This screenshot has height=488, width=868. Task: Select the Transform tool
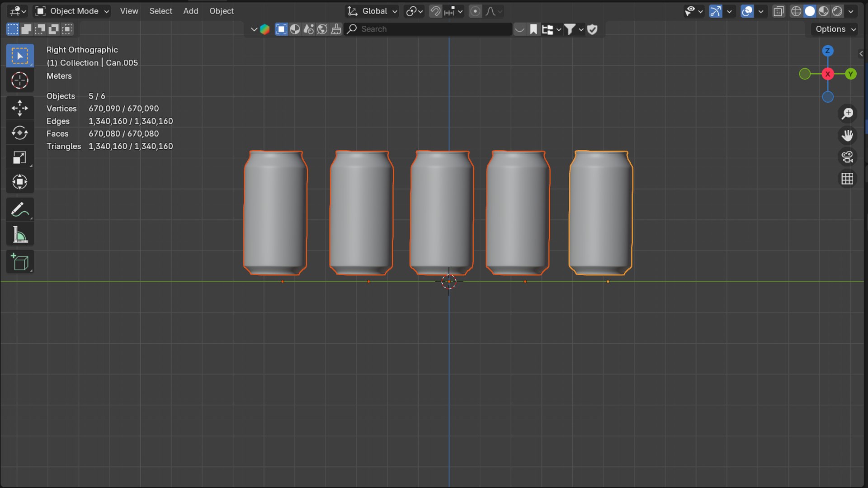coord(20,182)
